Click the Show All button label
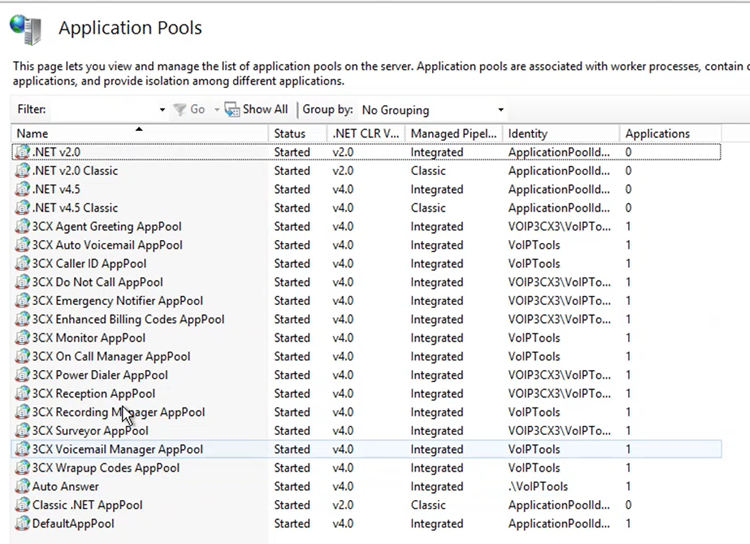This screenshot has height=544, width=750. [x=265, y=110]
